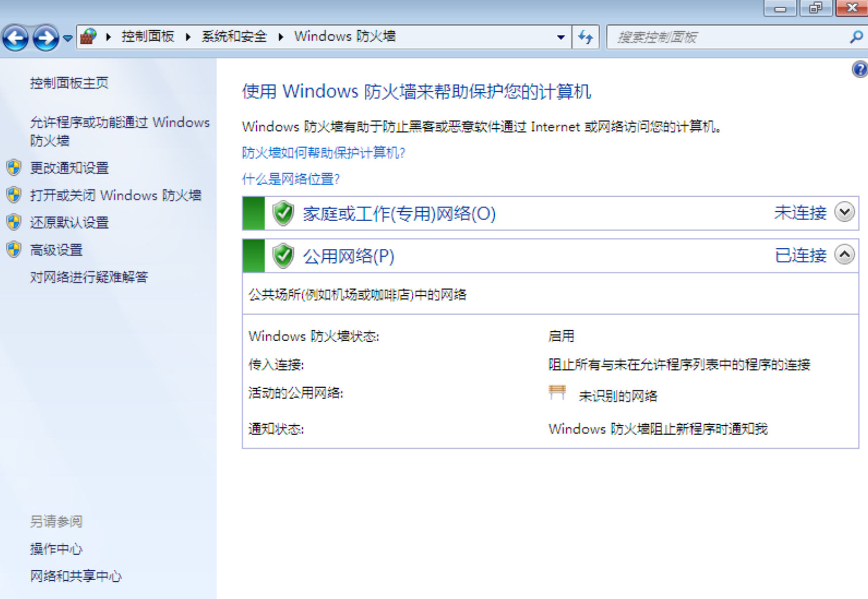Go back with the Back arrow button

pyautogui.click(x=15, y=37)
